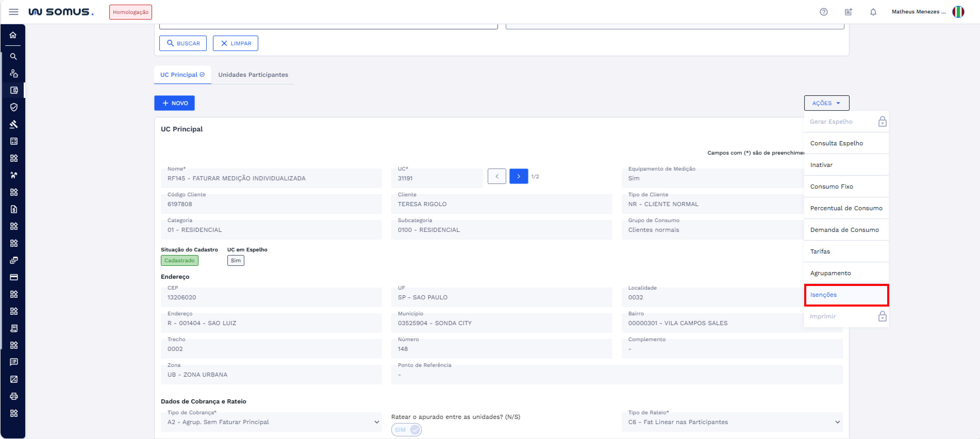Click the LIMPAR button
This screenshot has width=980, height=439.
coord(235,43)
